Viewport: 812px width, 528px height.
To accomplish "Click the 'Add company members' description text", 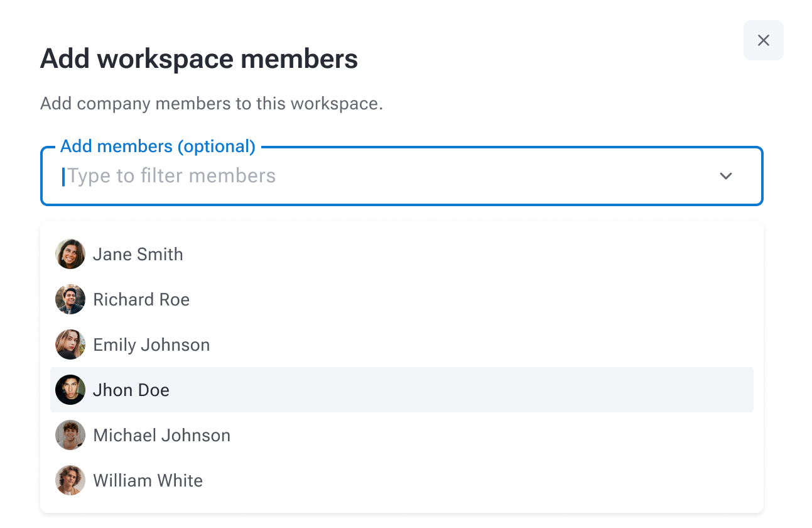I will click(x=211, y=104).
